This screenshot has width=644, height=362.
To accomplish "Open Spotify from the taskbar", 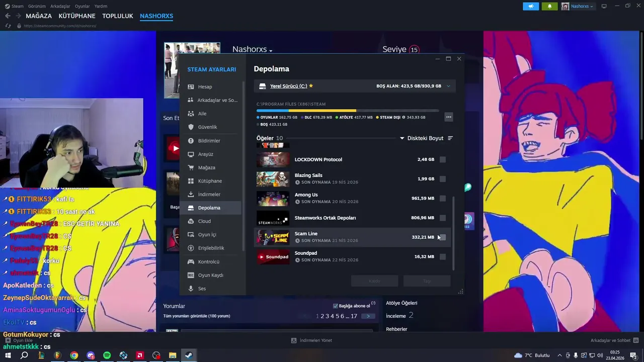I will (x=107, y=355).
